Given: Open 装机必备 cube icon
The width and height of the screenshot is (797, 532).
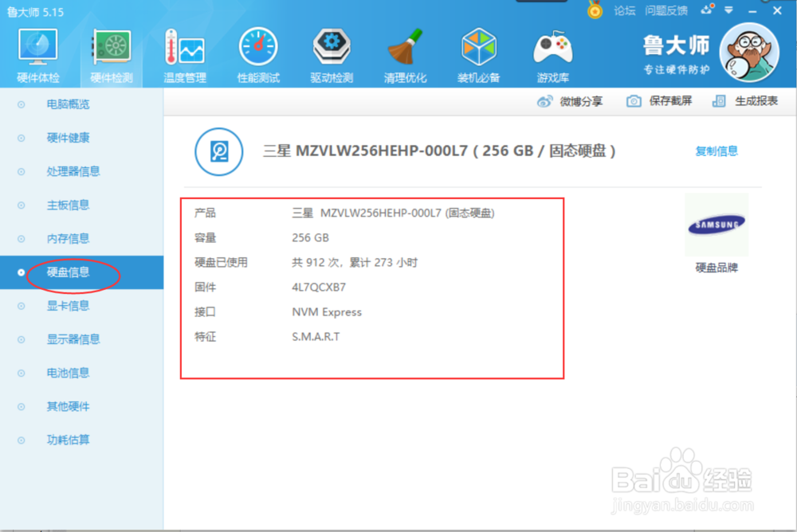Looking at the screenshot, I should point(478,47).
